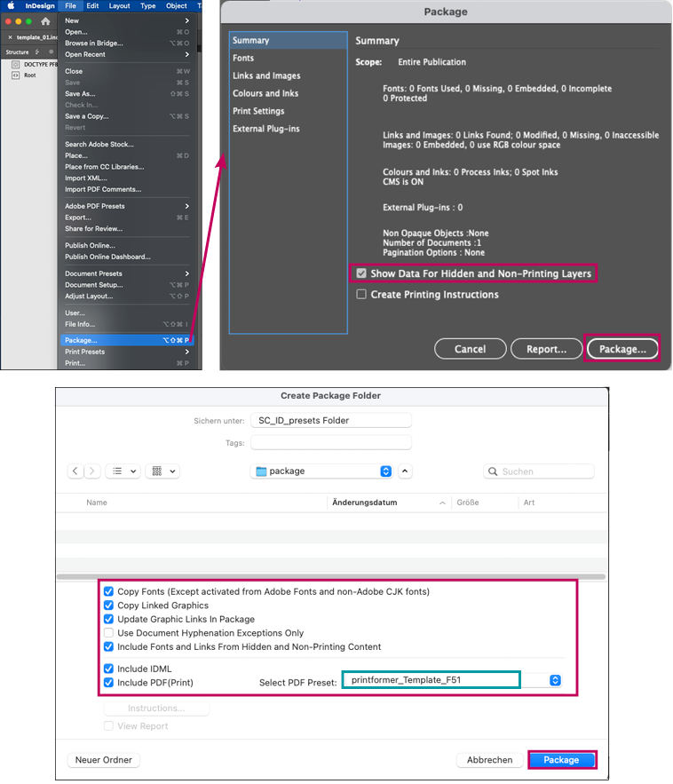673x784 pixels.
Task: Click the Apple menu logo
Action: tap(12, 5)
